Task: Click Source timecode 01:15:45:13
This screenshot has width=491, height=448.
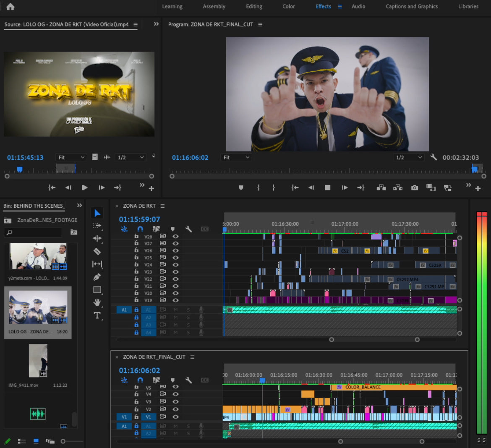Action: tap(25, 157)
